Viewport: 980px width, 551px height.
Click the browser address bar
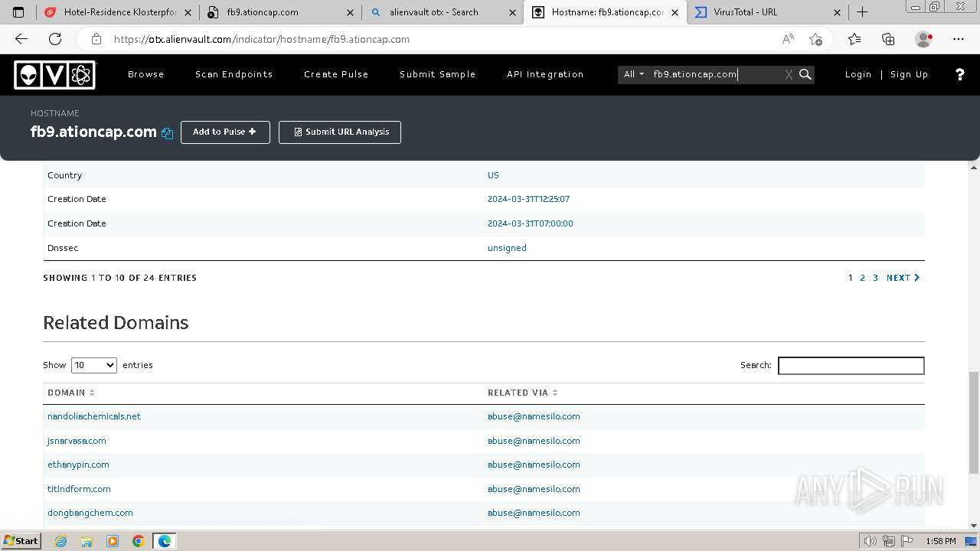point(444,39)
